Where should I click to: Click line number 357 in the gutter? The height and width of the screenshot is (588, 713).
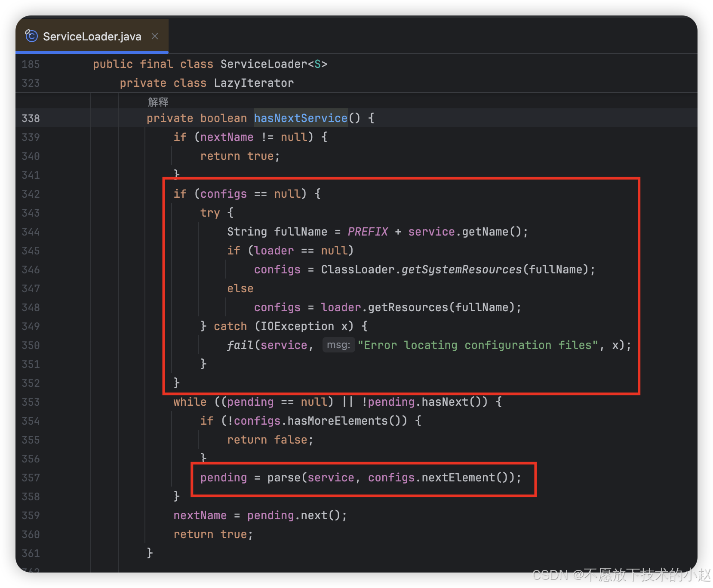[31, 478]
